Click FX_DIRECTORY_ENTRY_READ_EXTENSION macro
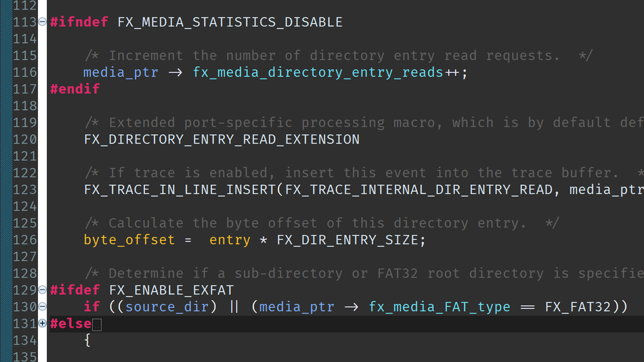644x362 pixels. pyautogui.click(x=222, y=140)
